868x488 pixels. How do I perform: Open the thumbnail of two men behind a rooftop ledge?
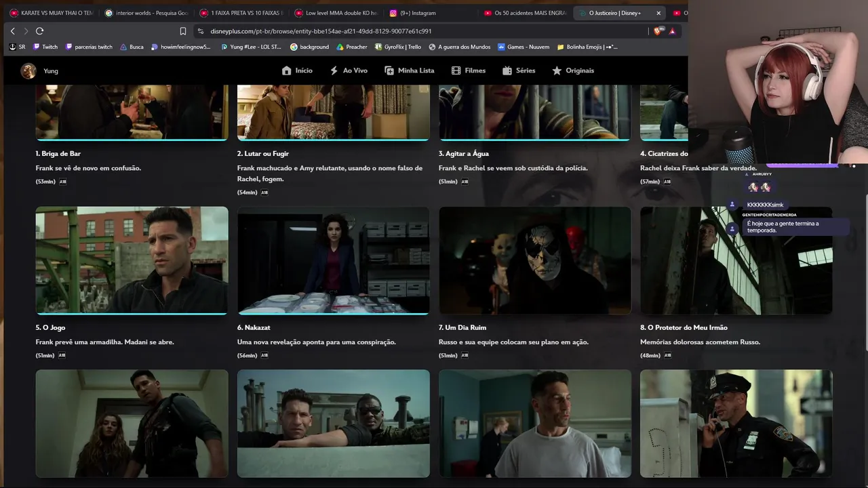333,424
